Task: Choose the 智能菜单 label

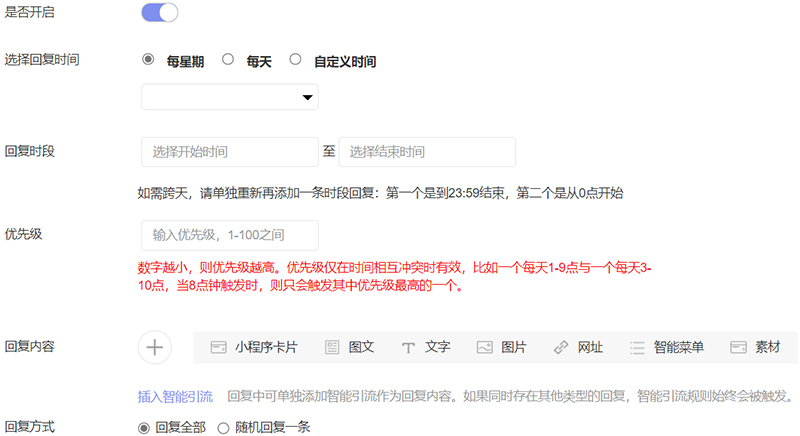Action: [679, 347]
